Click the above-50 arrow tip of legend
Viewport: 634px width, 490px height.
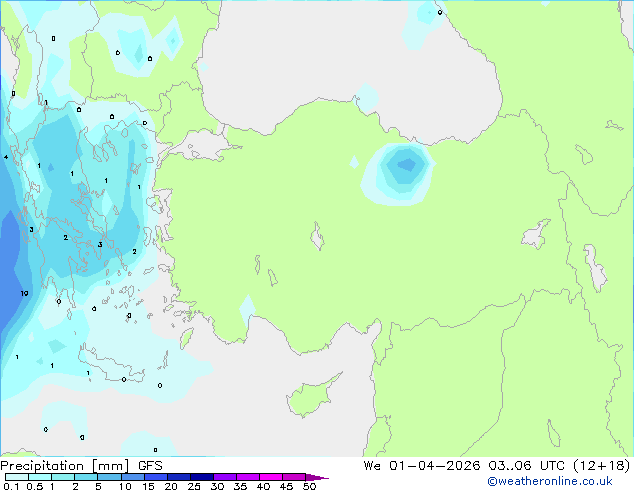point(317,477)
